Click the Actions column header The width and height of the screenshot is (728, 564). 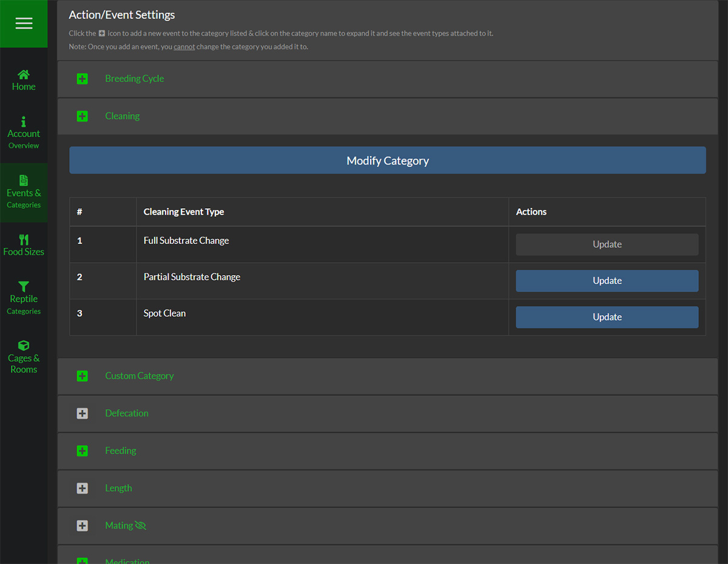(531, 212)
